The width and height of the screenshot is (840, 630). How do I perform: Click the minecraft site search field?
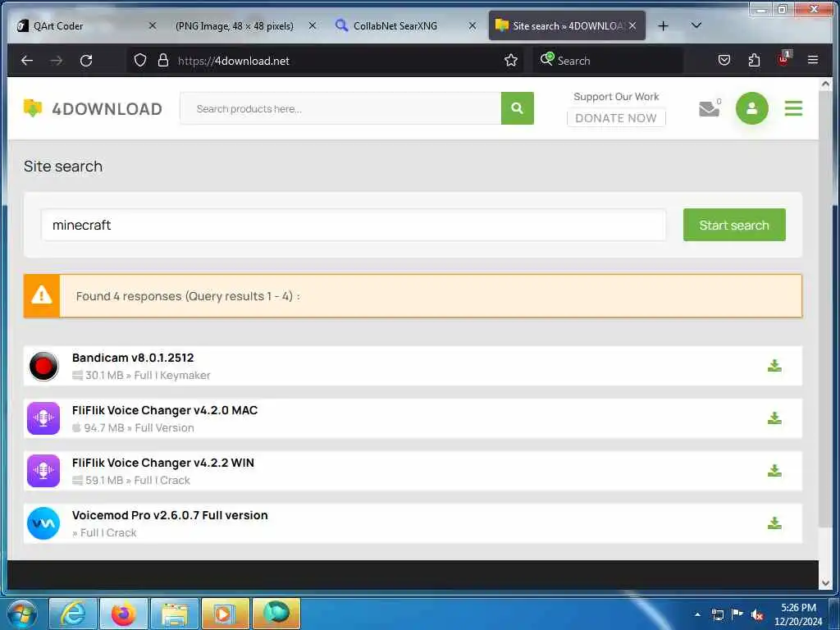pyautogui.click(x=354, y=225)
